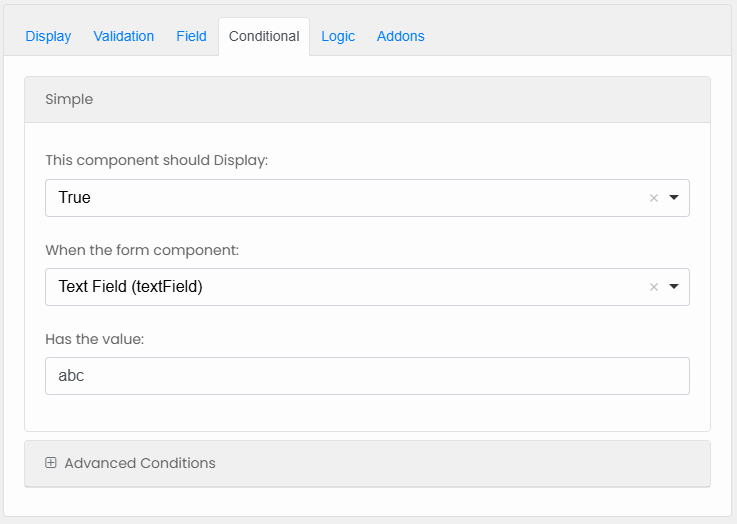Click the 'When the form component:' label
This screenshot has height=524, width=737.
tap(142, 249)
